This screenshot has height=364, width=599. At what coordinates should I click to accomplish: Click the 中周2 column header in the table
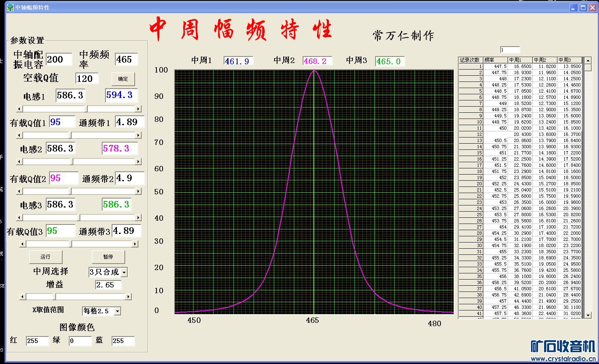[545, 60]
